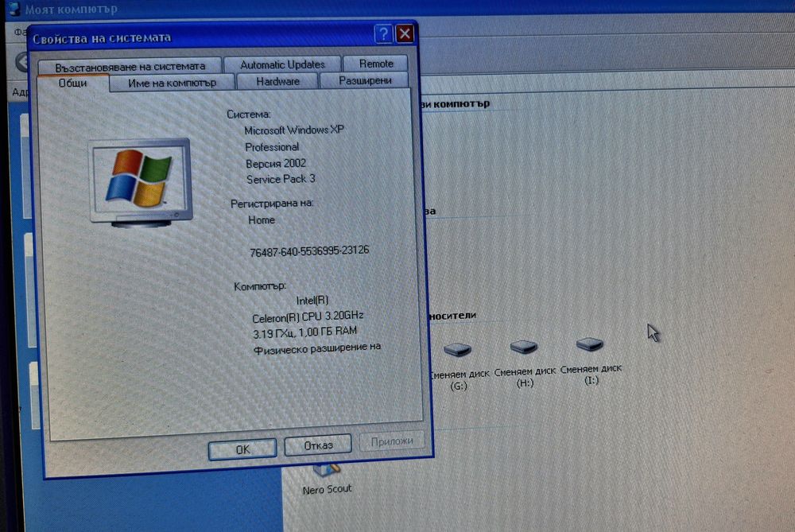Screen dimensions: 795x532
Task: Select the Разширени tab
Action: [x=365, y=80]
